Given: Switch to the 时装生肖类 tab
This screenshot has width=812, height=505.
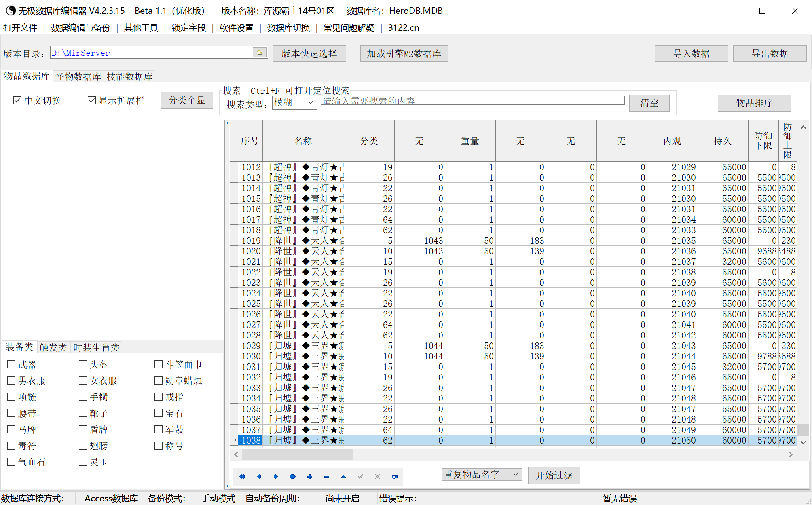Looking at the screenshot, I should (x=97, y=347).
